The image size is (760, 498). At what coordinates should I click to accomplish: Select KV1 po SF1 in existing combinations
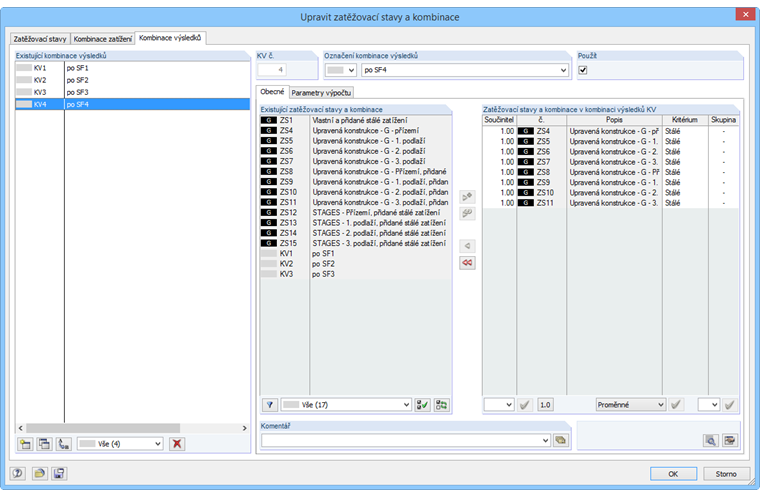[x=132, y=68]
